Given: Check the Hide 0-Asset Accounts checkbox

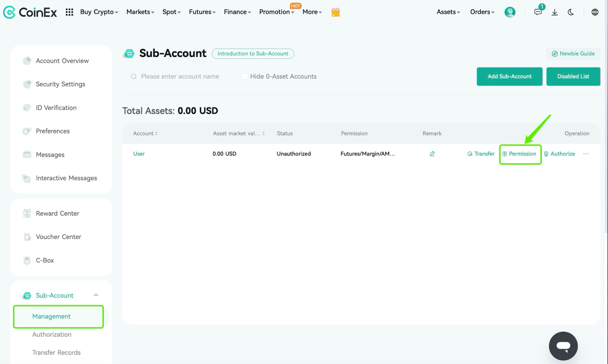Looking at the screenshot, I should point(245,76).
